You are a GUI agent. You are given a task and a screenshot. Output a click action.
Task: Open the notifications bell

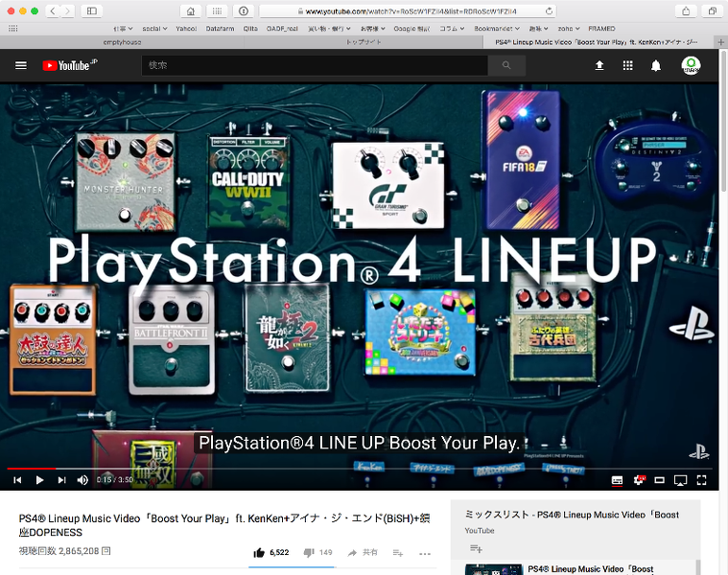click(x=655, y=66)
